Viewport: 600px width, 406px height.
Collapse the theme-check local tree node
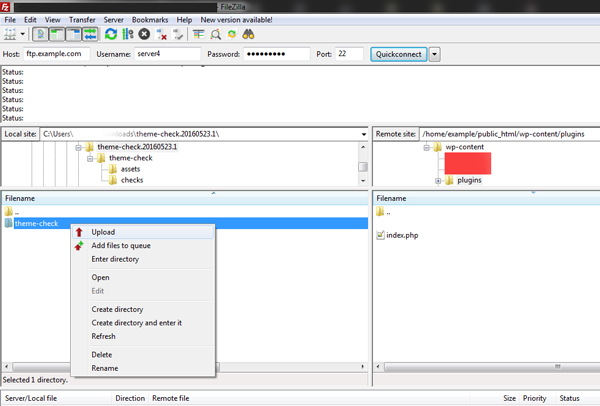pos(90,158)
